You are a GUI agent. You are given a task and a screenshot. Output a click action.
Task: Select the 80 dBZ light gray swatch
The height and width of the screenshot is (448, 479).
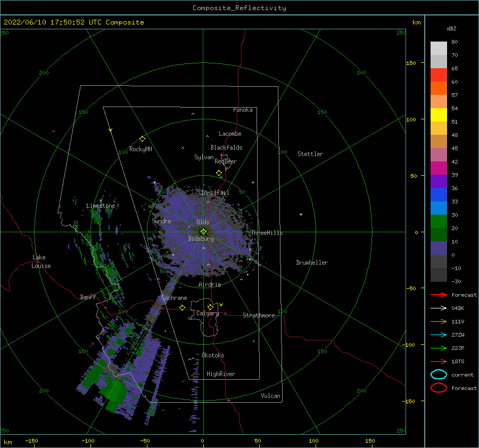point(439,48)
